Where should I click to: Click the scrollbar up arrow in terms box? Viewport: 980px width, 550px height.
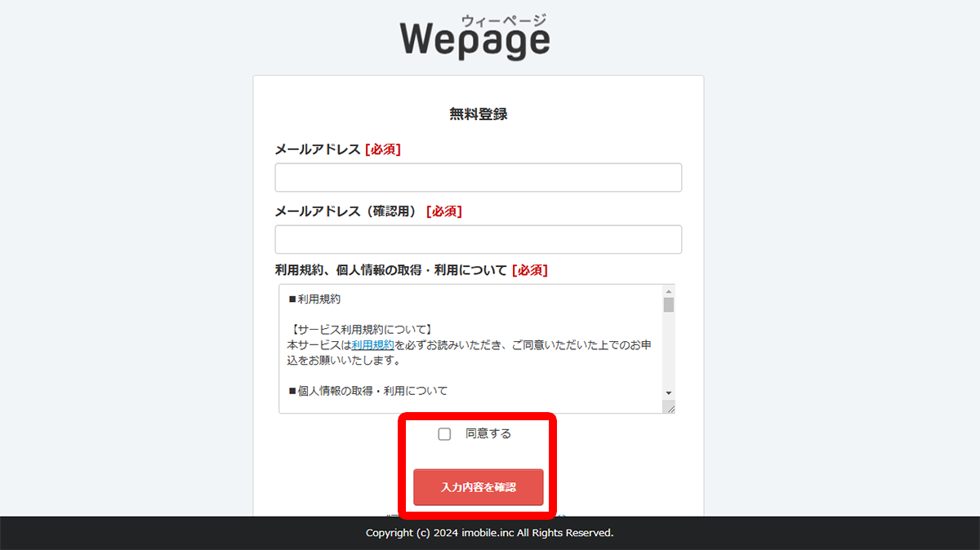[x=669, y=290]
